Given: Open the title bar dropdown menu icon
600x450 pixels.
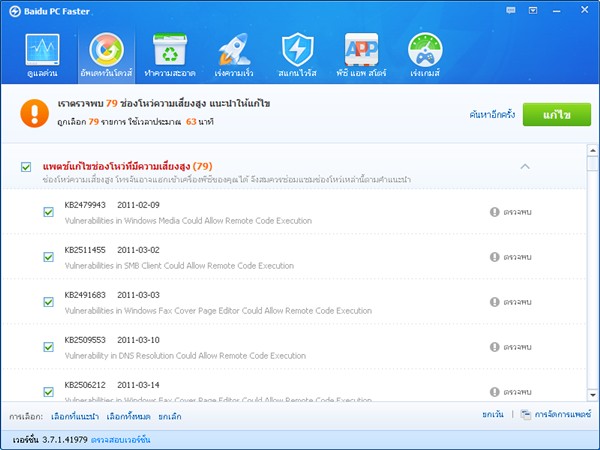Looking at the screenshot, I should click(533, 10).
